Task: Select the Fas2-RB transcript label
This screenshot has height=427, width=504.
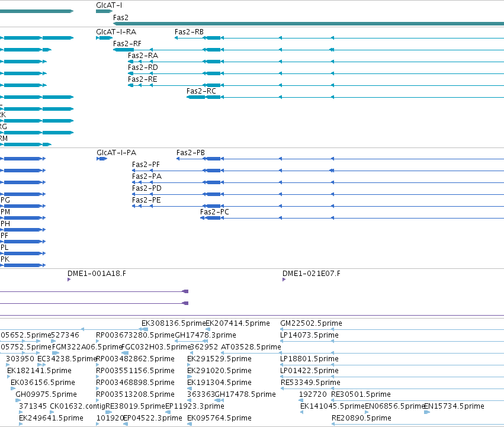Action: pos(189,32)
